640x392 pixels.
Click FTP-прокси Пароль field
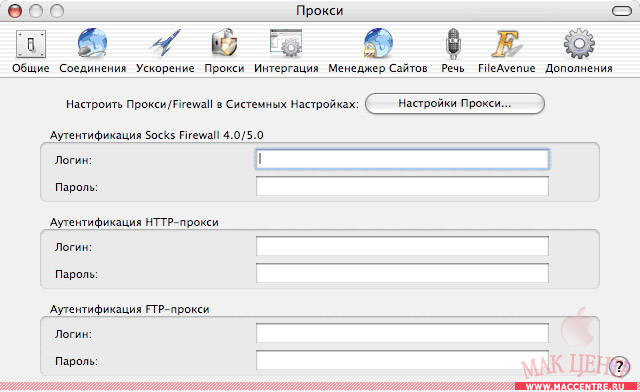pyautogui.click(x=402, y=360)
